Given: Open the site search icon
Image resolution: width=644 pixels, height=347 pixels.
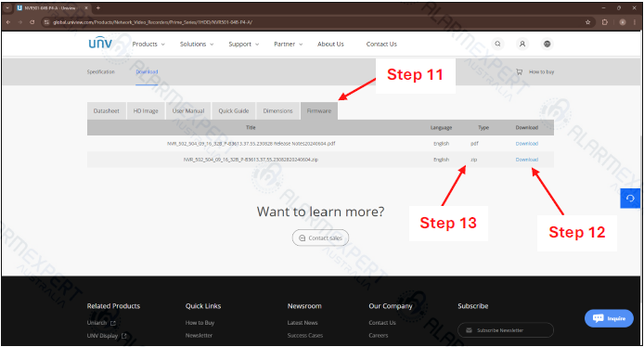Looking at the screenshot, I should pos(497,44).
